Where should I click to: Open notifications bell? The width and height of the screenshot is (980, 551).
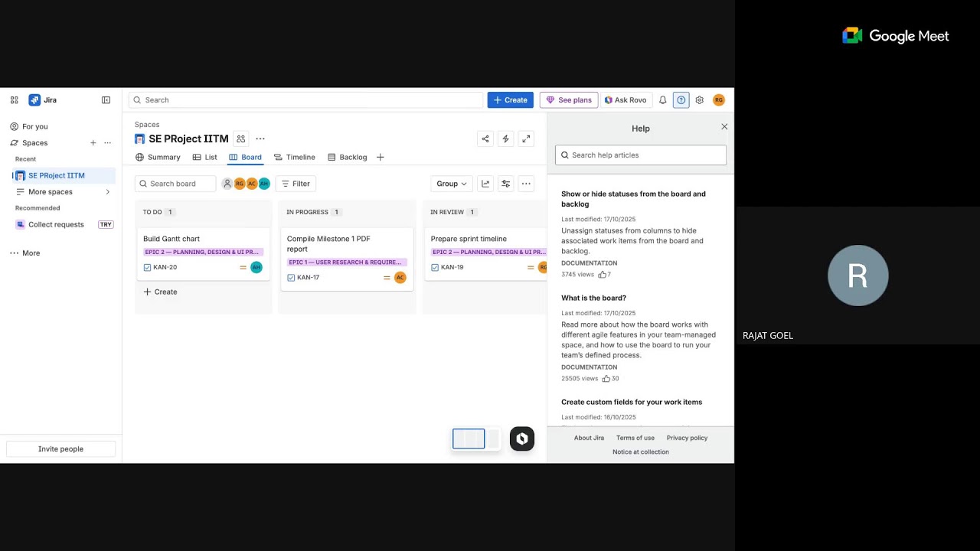point(663,100)
